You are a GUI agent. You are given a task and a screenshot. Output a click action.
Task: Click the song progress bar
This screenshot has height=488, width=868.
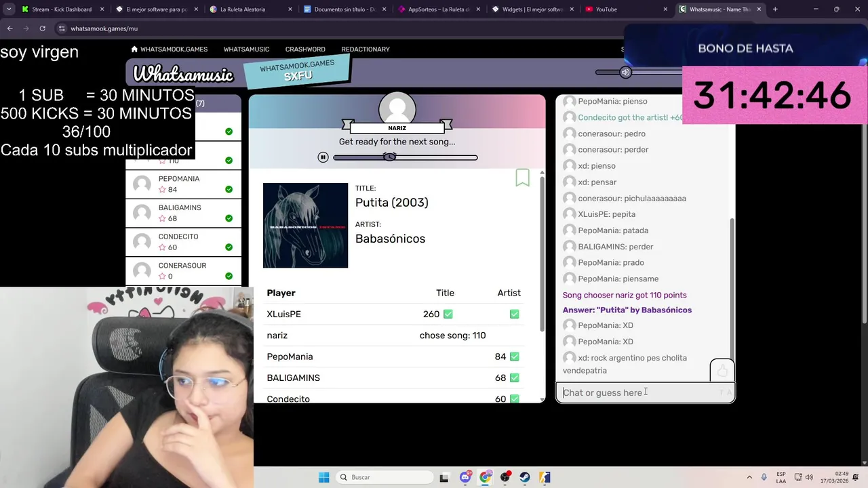(406, 157)
